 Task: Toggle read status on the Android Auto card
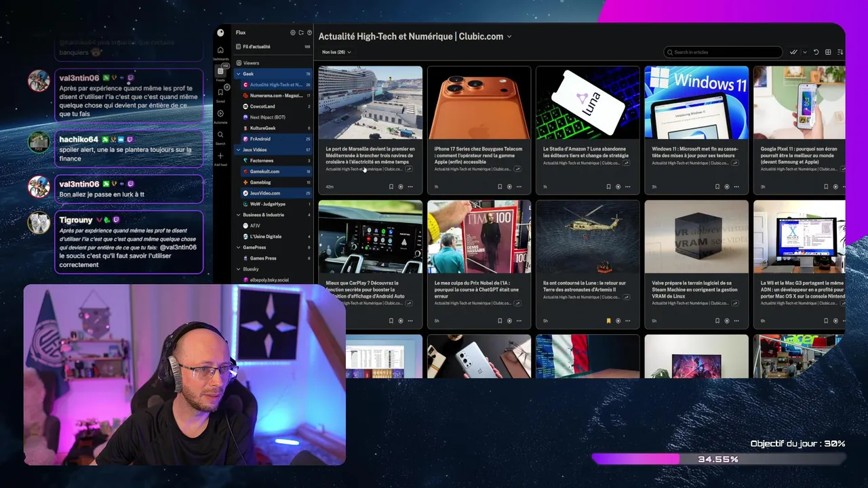(401, 321)
